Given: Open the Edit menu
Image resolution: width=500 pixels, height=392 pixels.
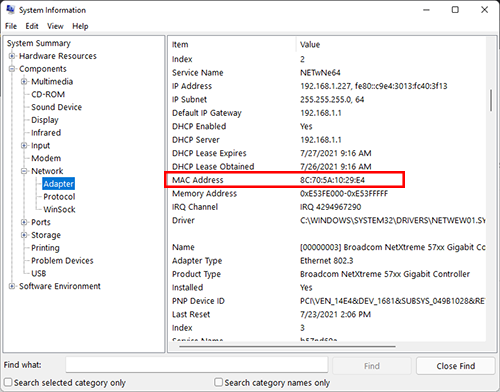Looking at the screenshot, I should click(32, 26).
